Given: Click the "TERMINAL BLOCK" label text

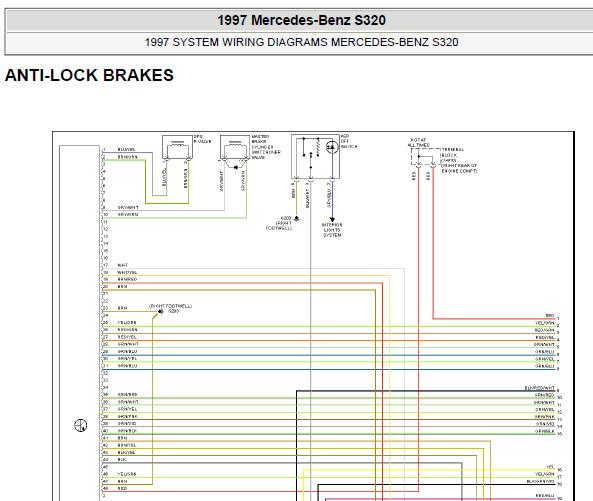Looking at the screenshot, I should tap(453, 152).
